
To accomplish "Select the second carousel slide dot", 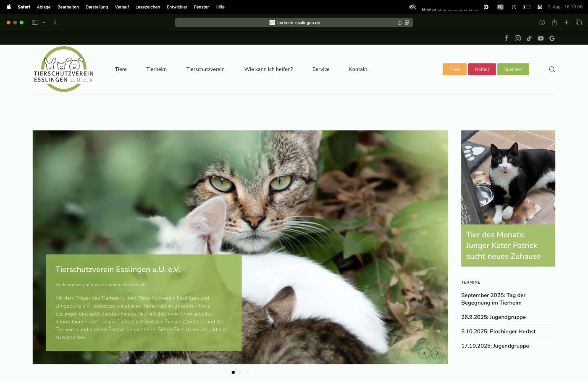I will click(240, 372).
